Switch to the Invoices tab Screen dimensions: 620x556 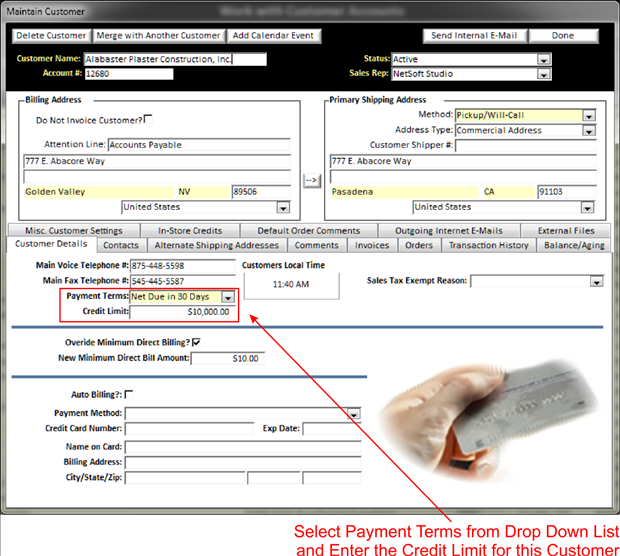[x=373, y=245]
